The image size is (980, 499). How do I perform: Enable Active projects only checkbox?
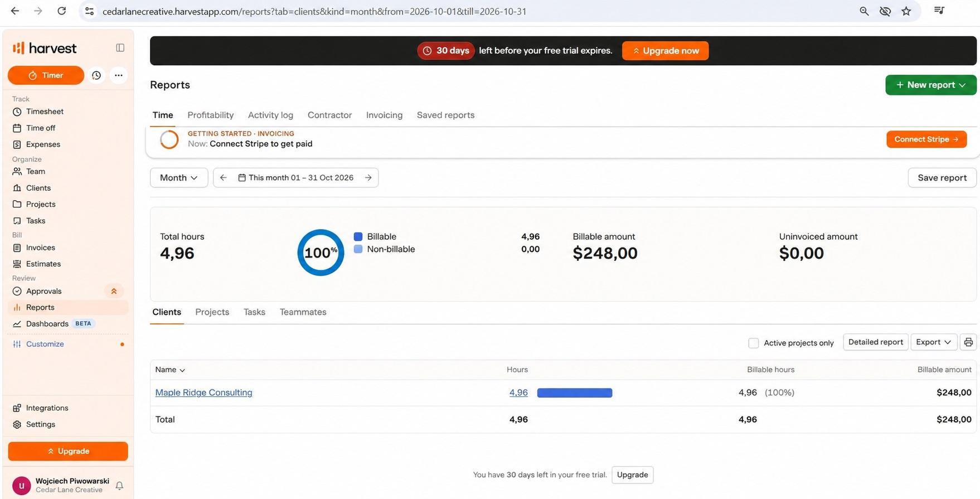click(754, 343)
